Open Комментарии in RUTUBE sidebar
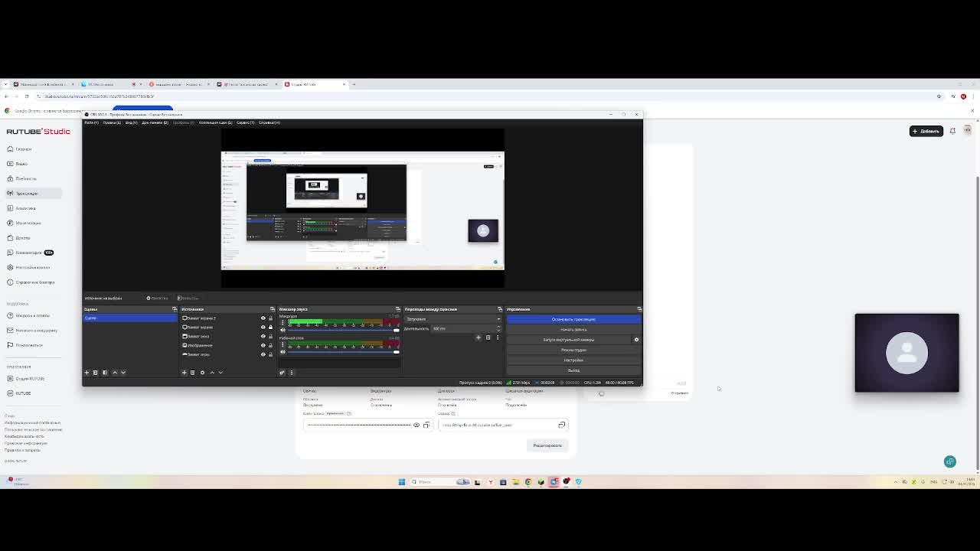The height and width of the screenshot is (551, 980). click(x=29, y=253)
